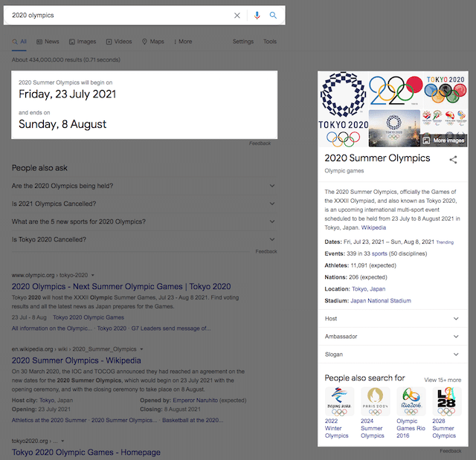Open the colorful 2020 rings logo image
This screenshot has height=460, width=476.
[396, 90]
